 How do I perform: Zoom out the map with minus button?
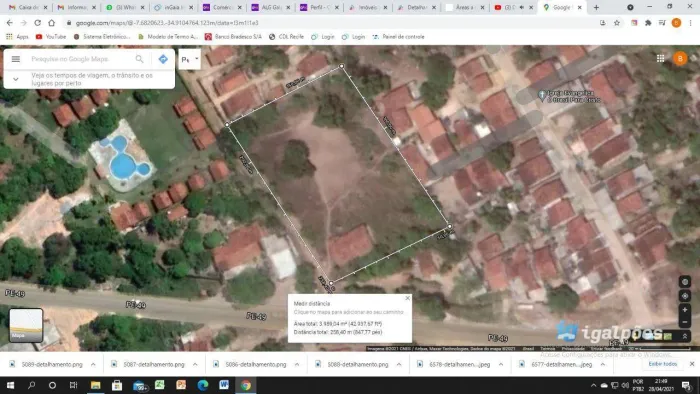click(x=684, y=322)
